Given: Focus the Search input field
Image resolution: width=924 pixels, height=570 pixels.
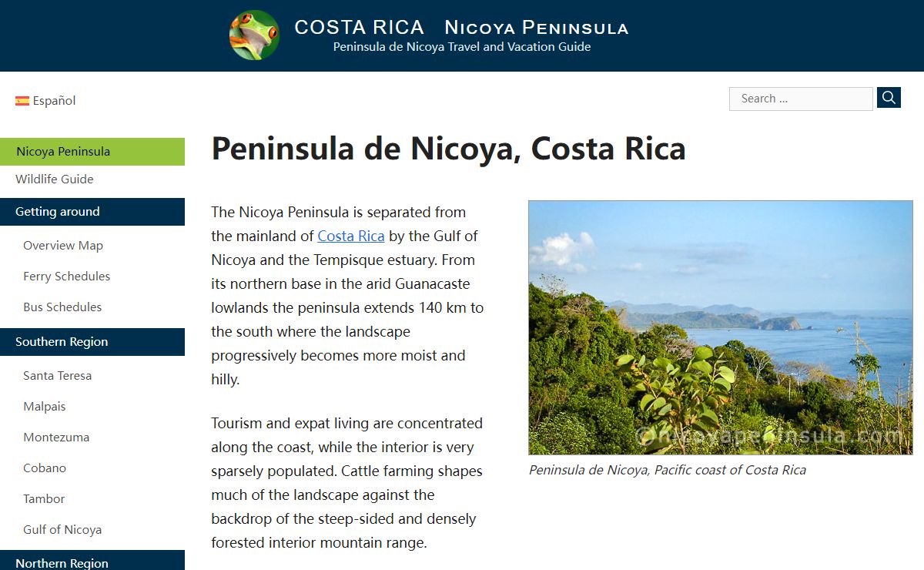Looking at the screenshot, I should coord(801,99).
